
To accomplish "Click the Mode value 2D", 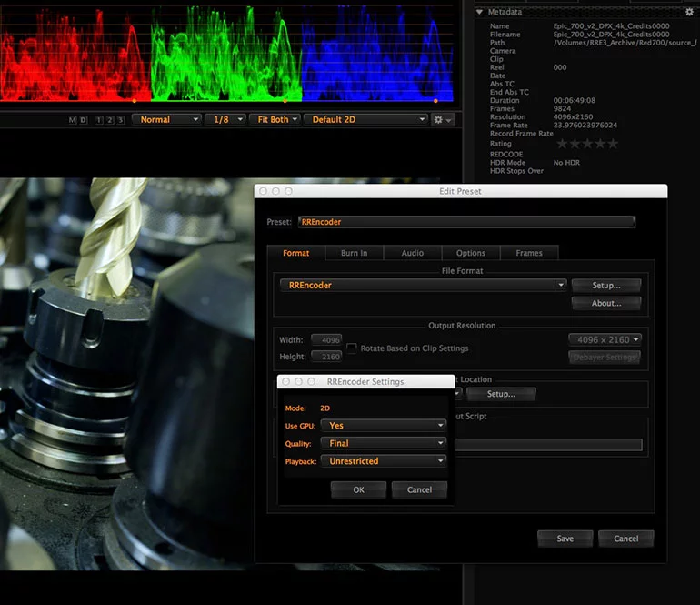I will (325, 408).
